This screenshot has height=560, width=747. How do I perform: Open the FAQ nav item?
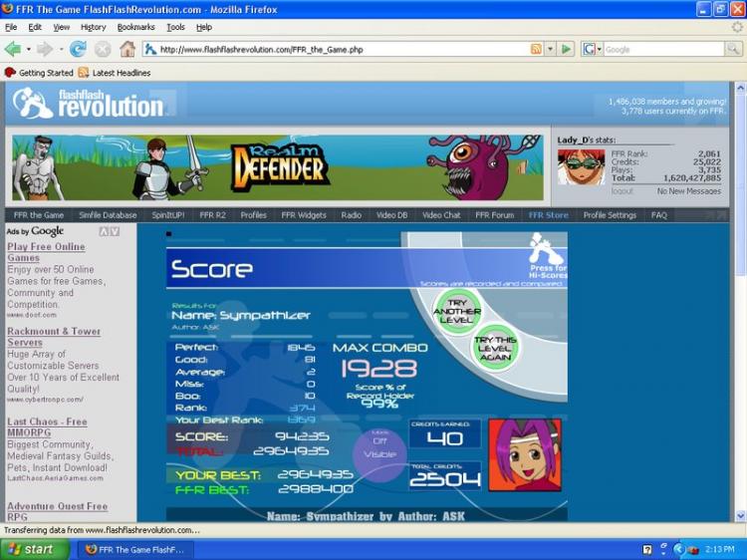click(659, 215)
